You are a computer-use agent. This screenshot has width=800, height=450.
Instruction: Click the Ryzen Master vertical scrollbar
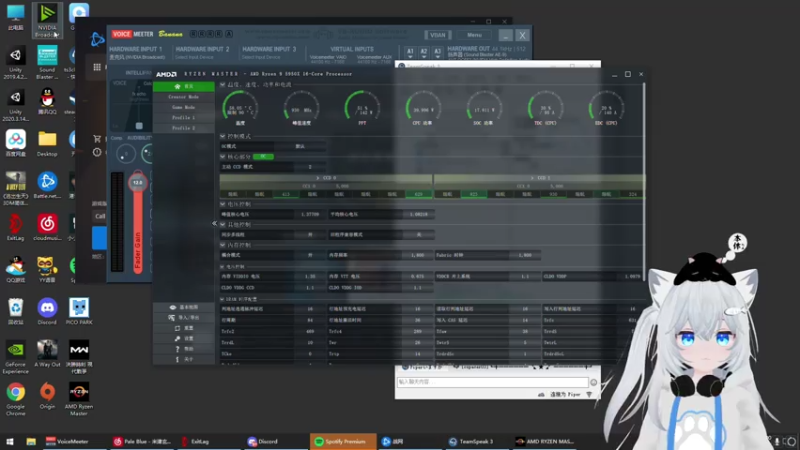[x=644, y=181]
